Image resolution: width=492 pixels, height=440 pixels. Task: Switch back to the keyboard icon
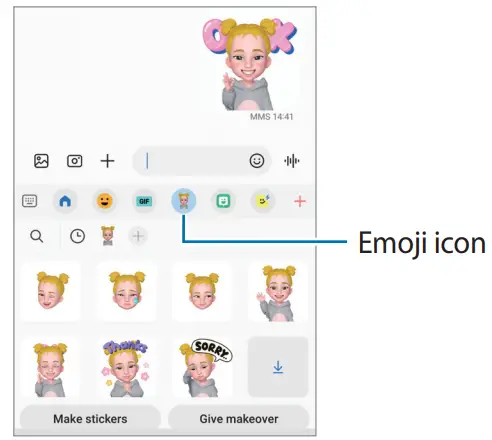tap(30, 201)
